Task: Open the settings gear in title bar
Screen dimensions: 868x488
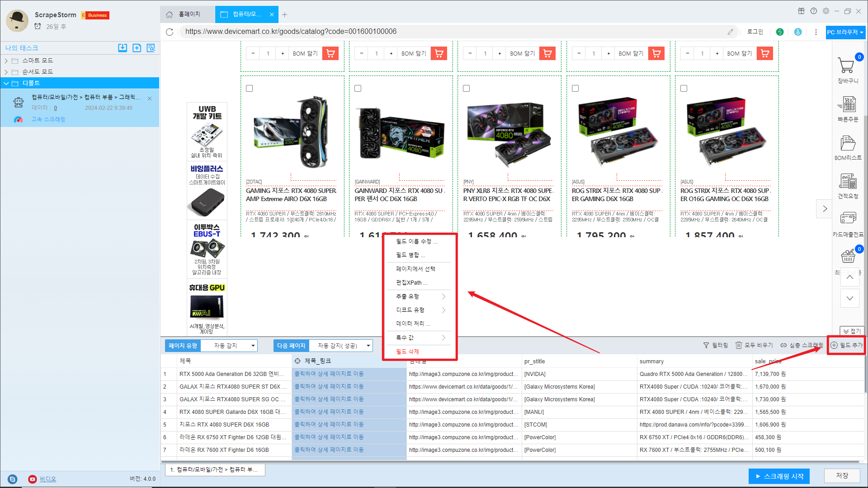Action: (x=826, y=11)
